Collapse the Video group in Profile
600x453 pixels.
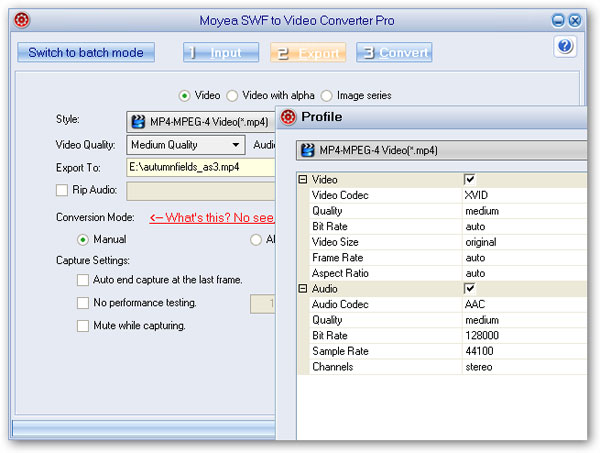(x=303, y=179)
